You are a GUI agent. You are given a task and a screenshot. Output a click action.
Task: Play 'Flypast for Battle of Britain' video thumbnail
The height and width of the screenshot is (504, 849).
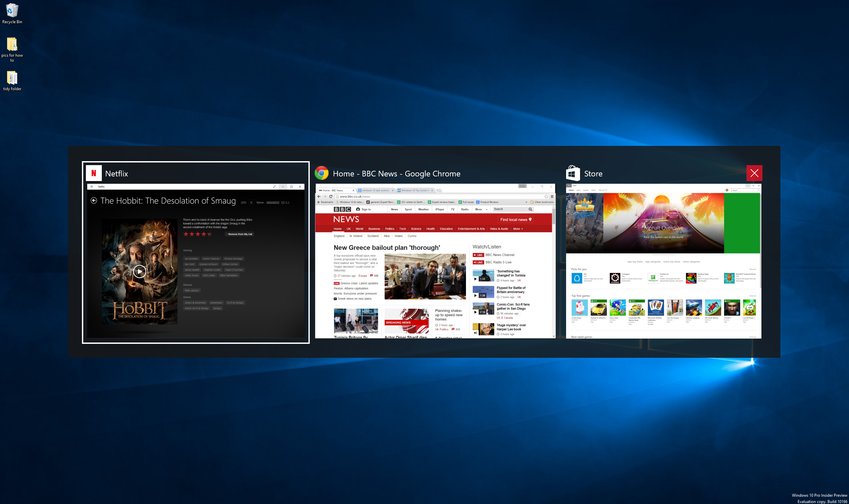pos(483,292)
